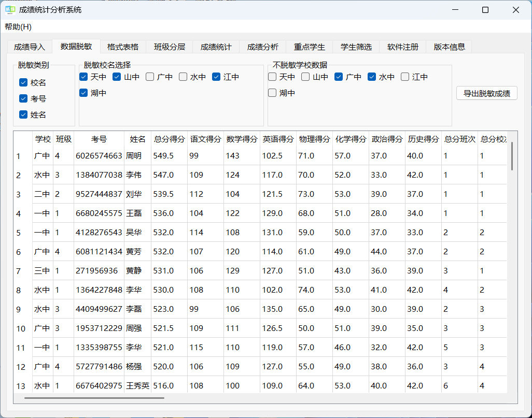532x418 pixels.
Task: Switch to the 成绩导入 tab
Action: tap(29, 46)
